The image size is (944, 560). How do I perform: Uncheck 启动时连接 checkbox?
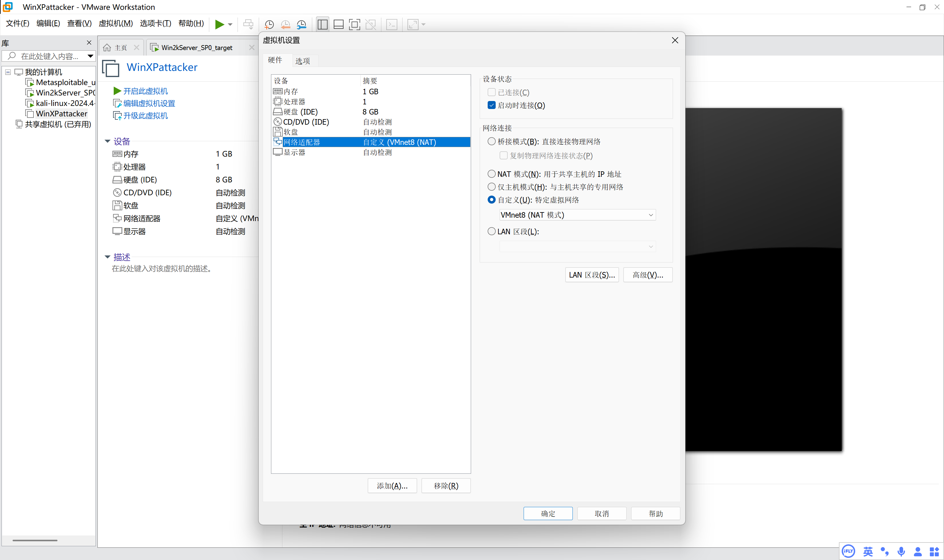(491, 105)
